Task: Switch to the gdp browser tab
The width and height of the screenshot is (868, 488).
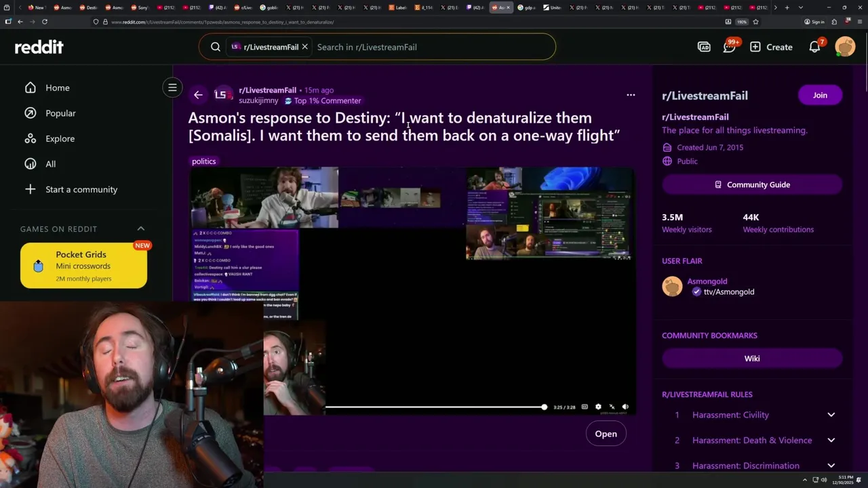Action: tap(527, 7)
